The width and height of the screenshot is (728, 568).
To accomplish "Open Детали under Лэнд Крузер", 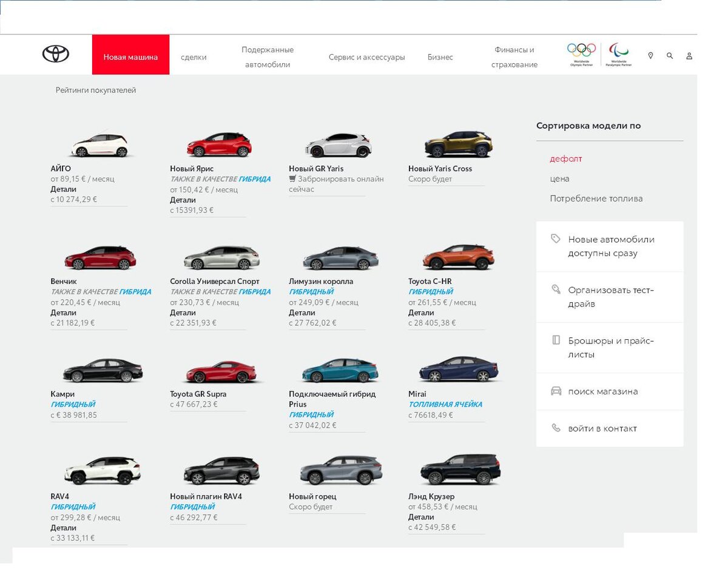I will (421, 517).
